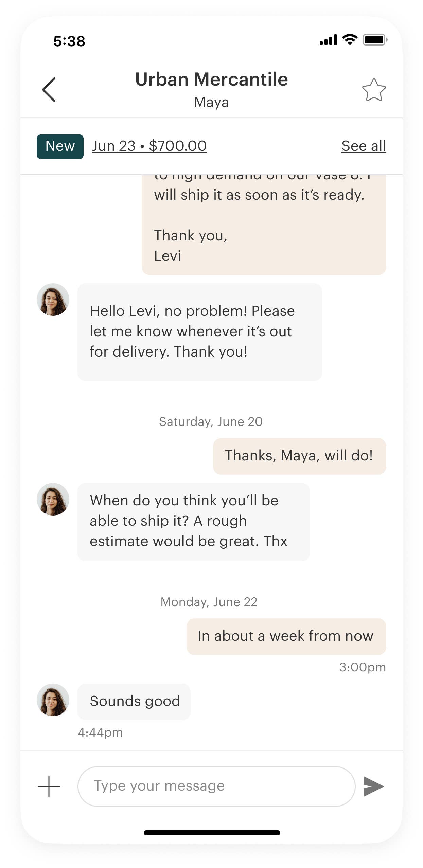Tap Maya's avatar beside Sounds good

point(53,700)
